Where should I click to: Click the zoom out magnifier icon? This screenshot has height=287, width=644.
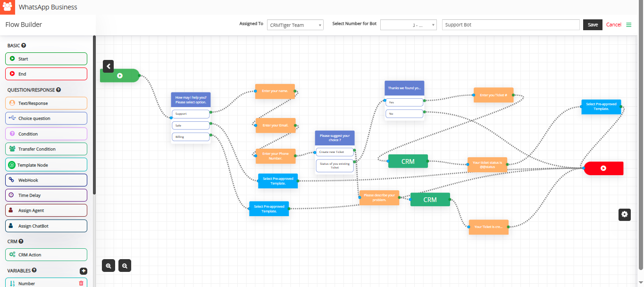(125, 266)
